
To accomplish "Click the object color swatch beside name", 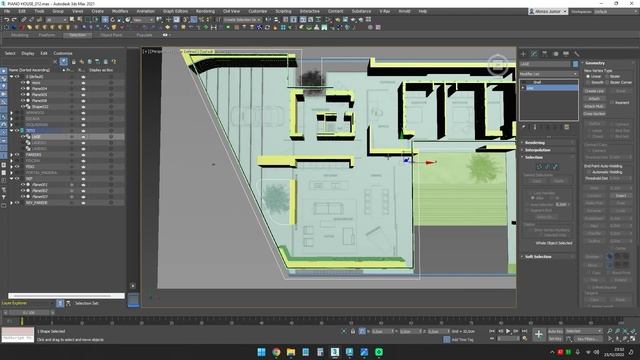I will pos(575,64).
